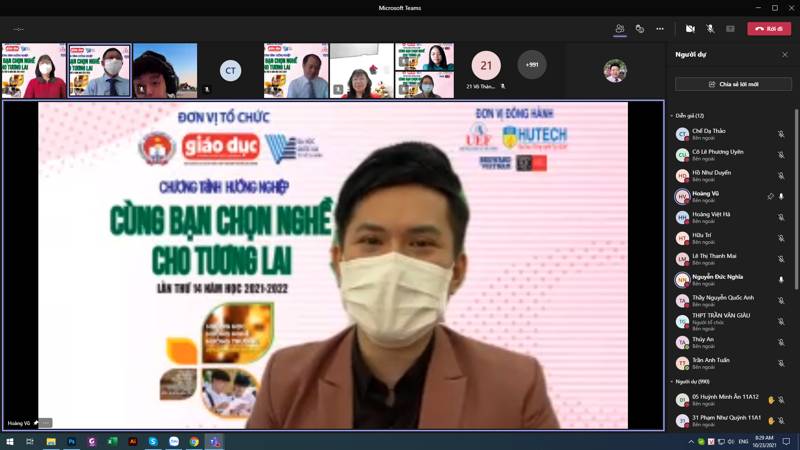This screenshot has height=450, width=800.
Task: Click the share screen tray icon
Action: coord(730,29)
